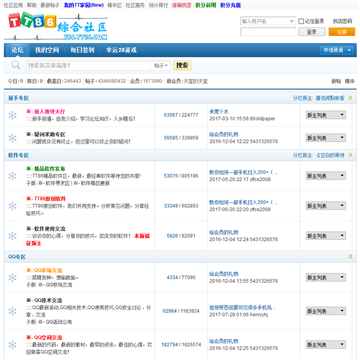Image resolution: width=360 pixels, height=360 pixels.
Task: Click the magnifier icon beside the search box
Action: tap(15, 65)
